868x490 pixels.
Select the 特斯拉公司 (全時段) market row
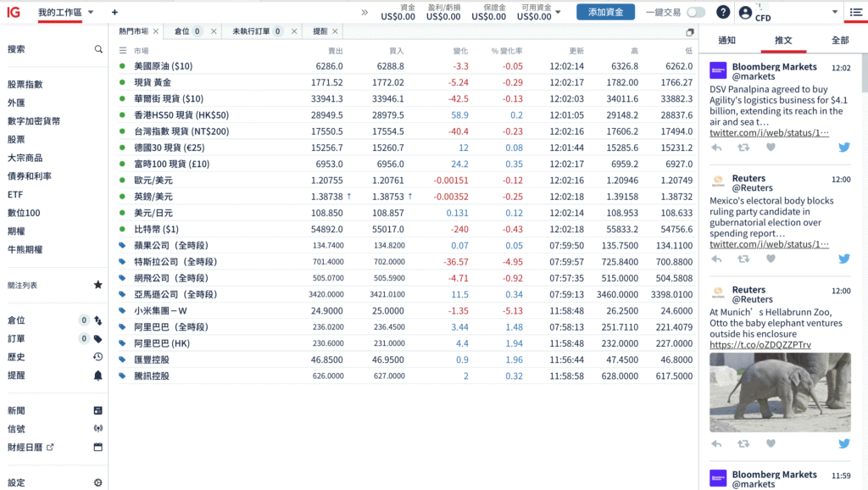[x=406, y=262]
